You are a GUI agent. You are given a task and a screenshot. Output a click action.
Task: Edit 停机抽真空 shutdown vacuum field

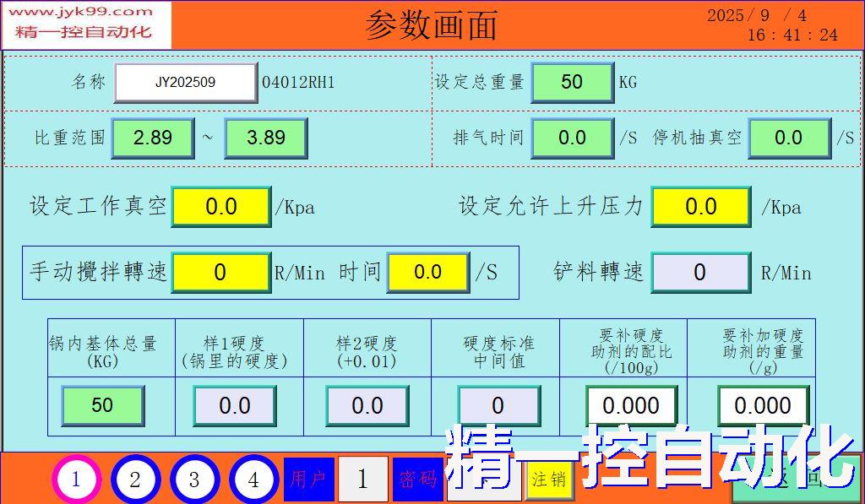(x=789, y=138)
